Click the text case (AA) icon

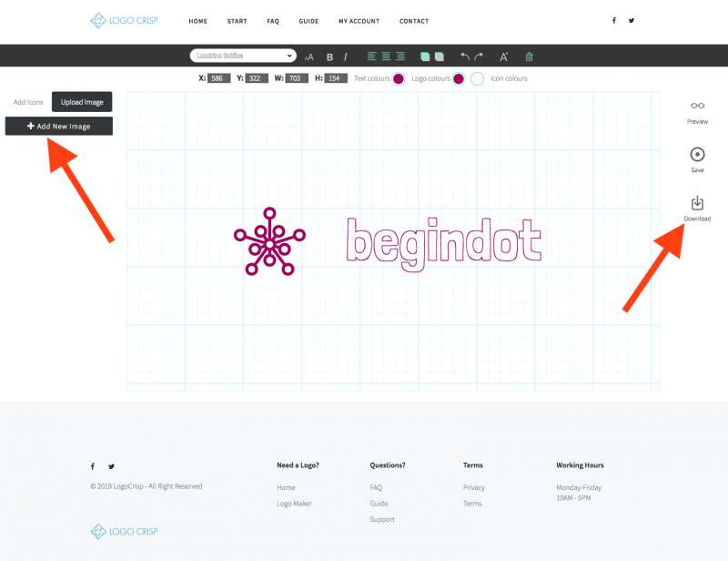point(308,57)
